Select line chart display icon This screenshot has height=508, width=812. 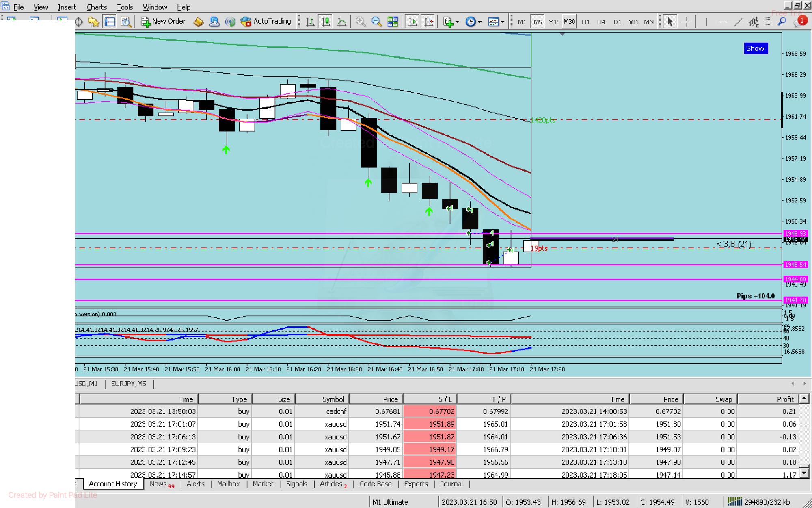coord(342,22)
